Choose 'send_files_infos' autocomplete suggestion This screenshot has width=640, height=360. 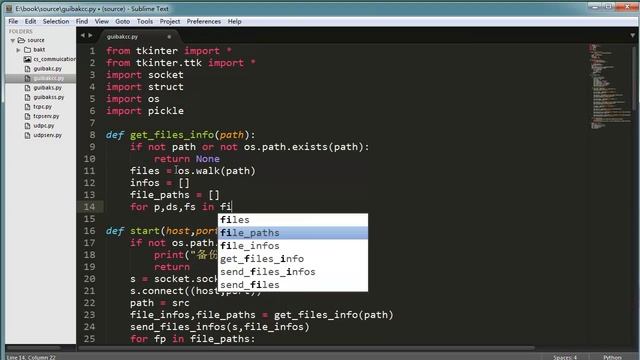tap(293, 272)
